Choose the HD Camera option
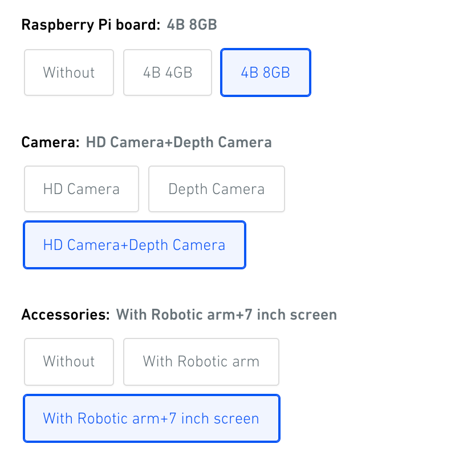This screenshot has height=476, width=463. [82, 189]
